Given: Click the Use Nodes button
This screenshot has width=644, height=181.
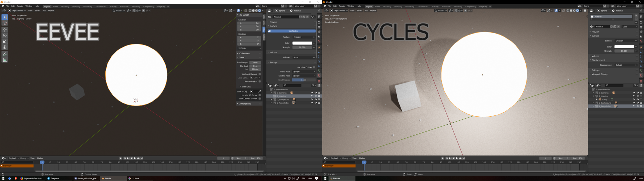Looking at the screenshot, I should click(x=292, y=31).
